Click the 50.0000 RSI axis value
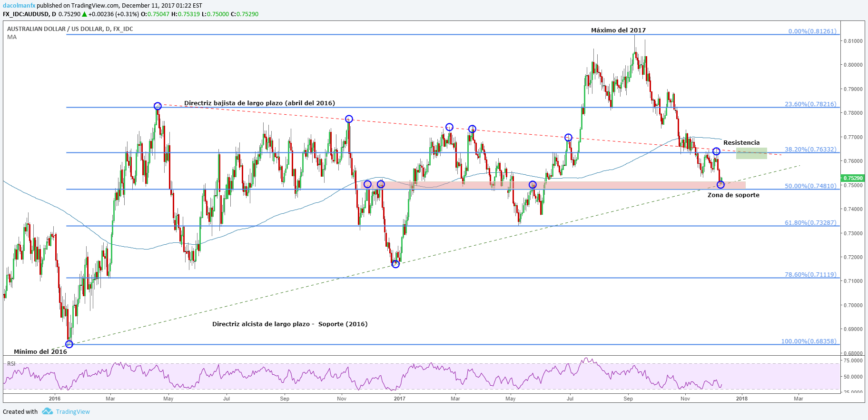 tap(853, 377)
